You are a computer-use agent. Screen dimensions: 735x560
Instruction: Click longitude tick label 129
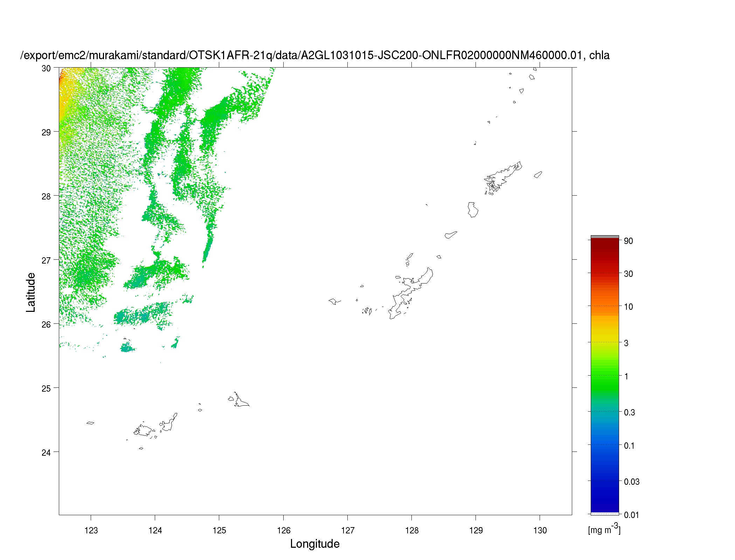(x=476, y=530)
